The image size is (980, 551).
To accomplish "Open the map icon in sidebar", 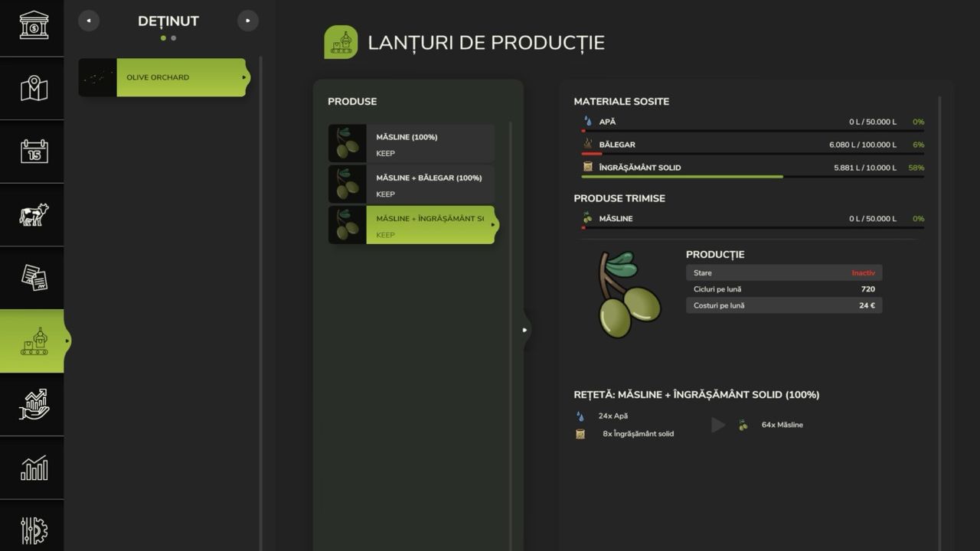I will click(33, 88).
